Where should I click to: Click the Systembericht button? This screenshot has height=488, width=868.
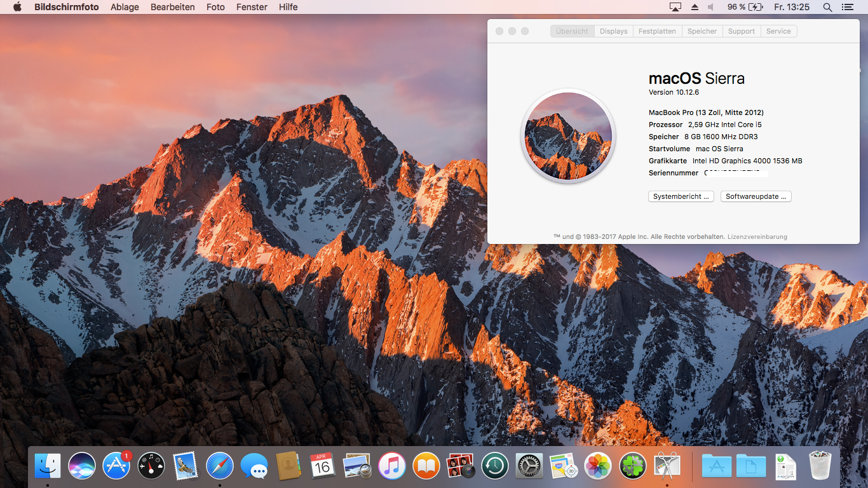681,196
